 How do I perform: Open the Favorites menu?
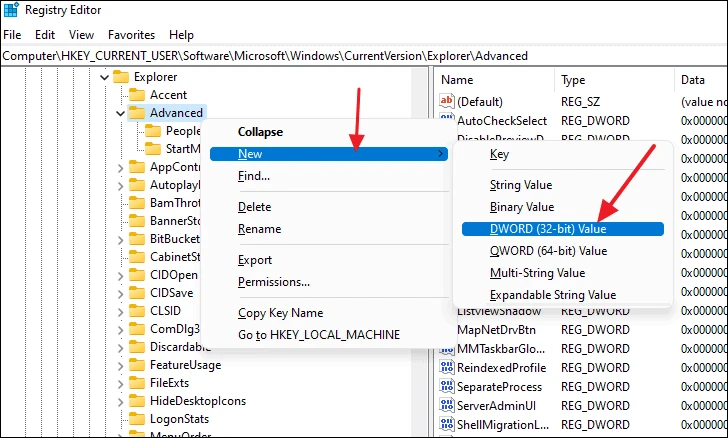pos(131,35)
